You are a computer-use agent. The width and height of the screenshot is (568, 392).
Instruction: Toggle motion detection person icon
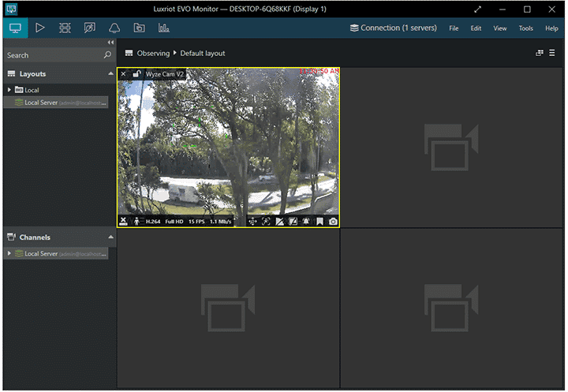137,222
